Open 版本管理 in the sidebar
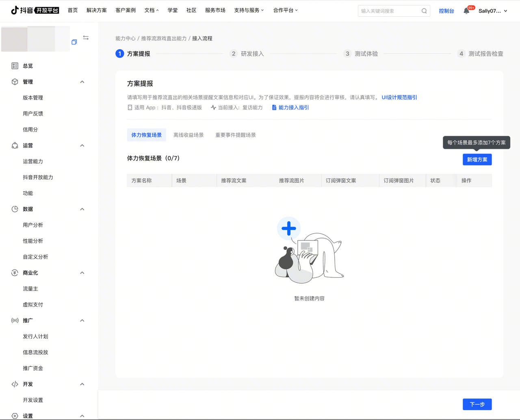The width and height of the screenshot is (520, 420). 33,98
